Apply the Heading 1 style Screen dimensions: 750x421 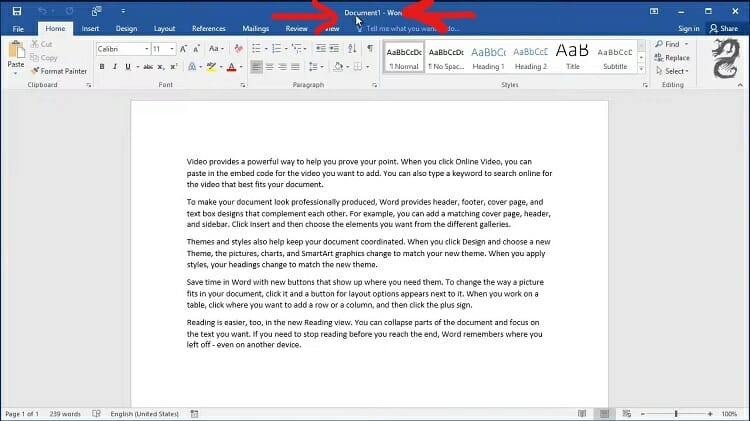tap(488, 57)
